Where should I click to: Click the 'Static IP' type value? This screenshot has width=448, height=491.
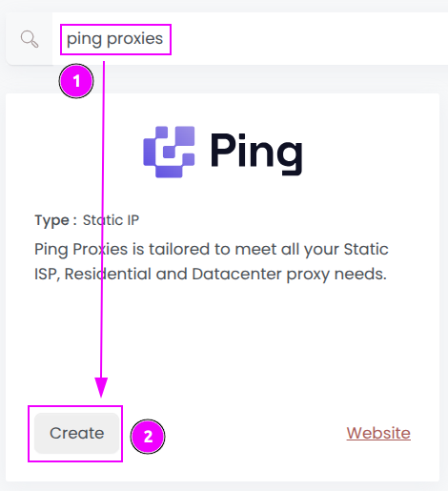point(111,220)
